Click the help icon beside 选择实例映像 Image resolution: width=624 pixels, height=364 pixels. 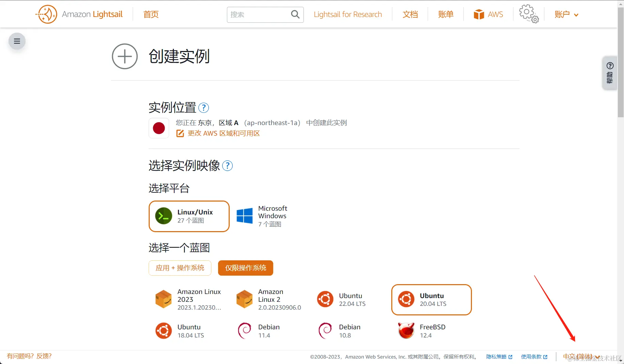pyautogui.click(x=227, y=166)
